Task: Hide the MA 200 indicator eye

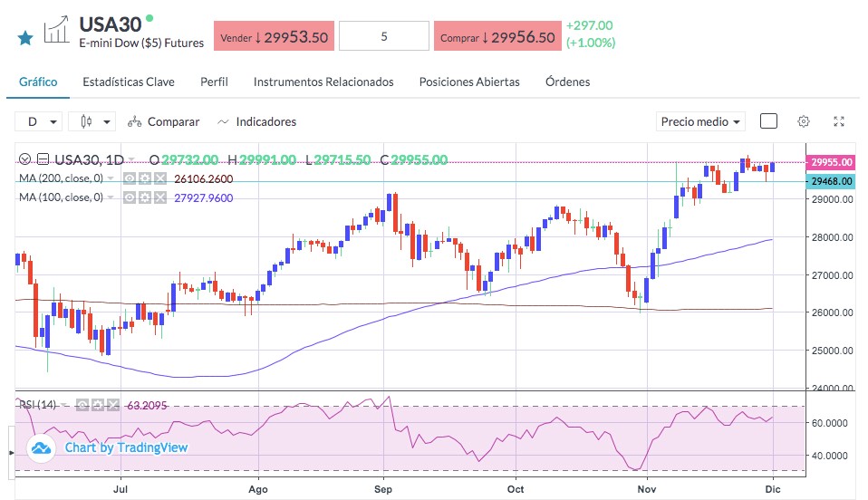Action: [129, 178]
